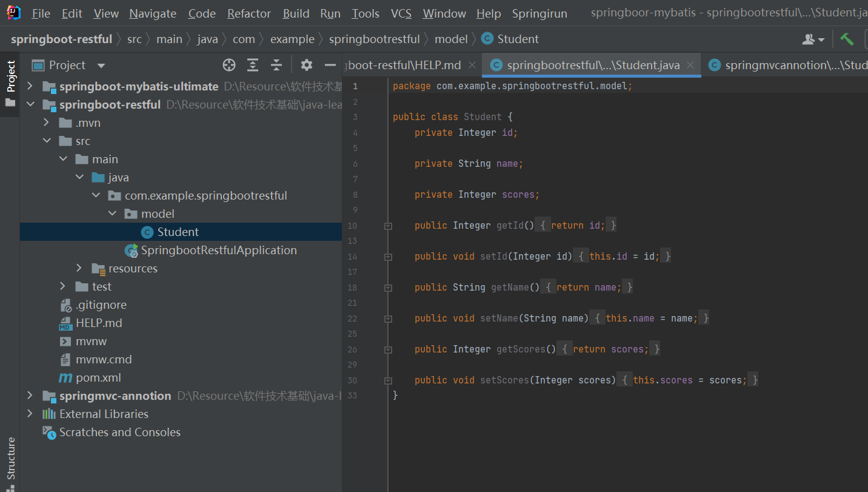The height and width of the screenshot is (492, 868).
Task: Click the package declaration on line 1
Action: tap(512, 86)
